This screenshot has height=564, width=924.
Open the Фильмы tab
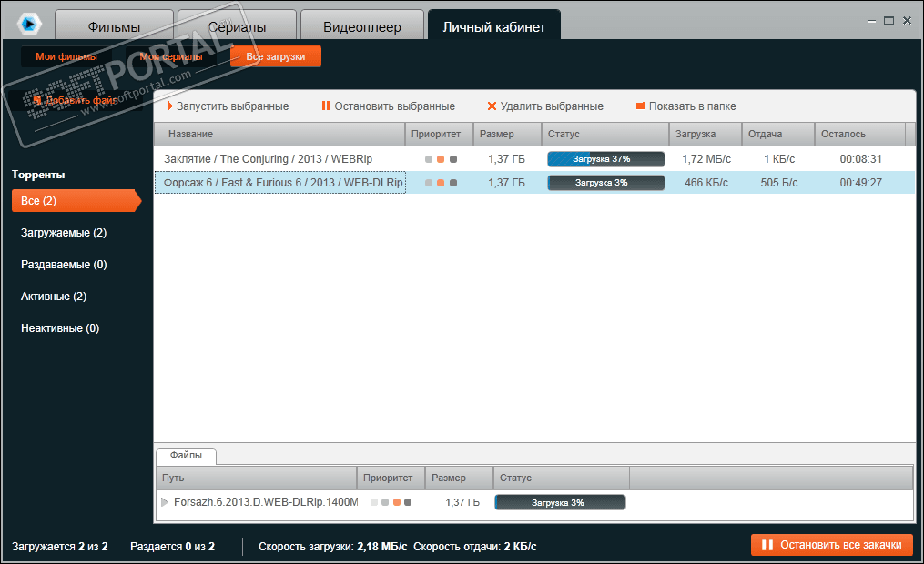115,25
